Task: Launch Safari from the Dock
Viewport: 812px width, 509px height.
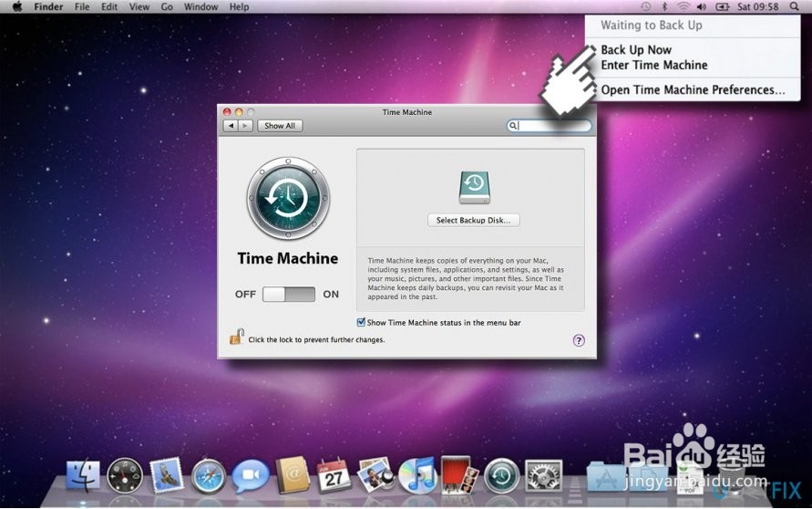Action: (208, 476)
